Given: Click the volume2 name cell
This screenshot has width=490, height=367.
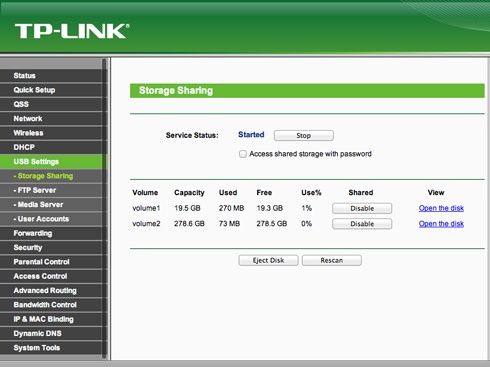Looking at the screenshot, I should (146, 224).
